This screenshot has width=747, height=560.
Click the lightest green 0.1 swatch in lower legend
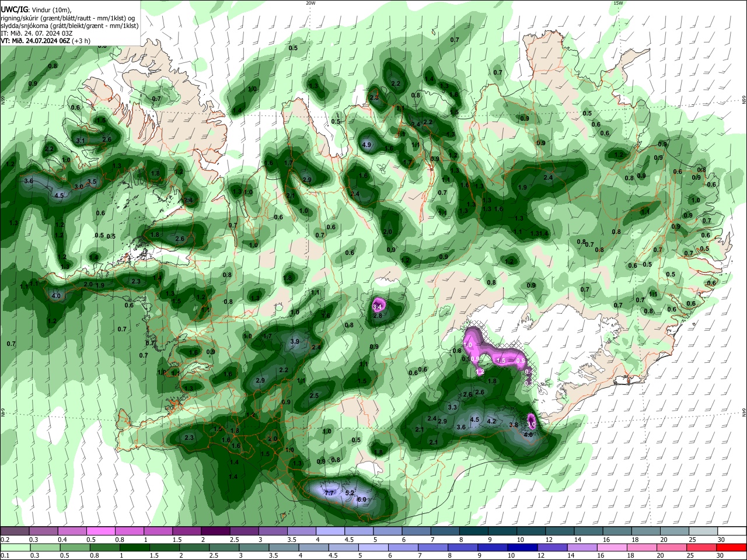(x=15, y=547)
